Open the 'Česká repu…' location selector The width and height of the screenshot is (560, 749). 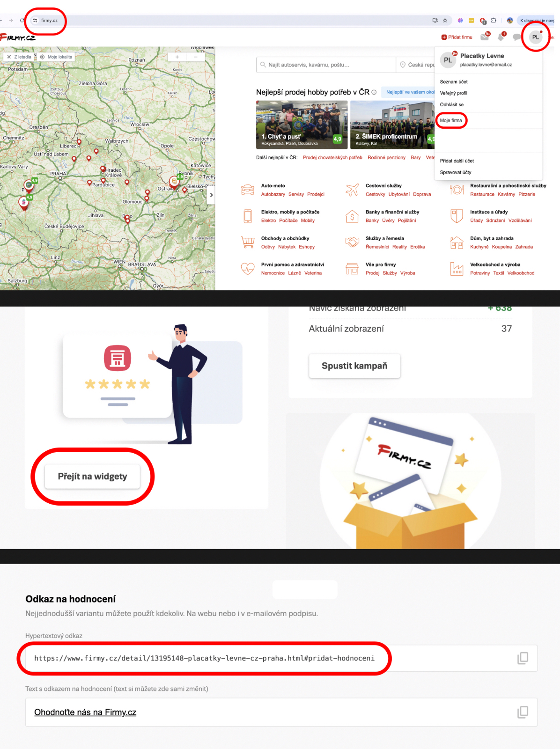[417, 65]
